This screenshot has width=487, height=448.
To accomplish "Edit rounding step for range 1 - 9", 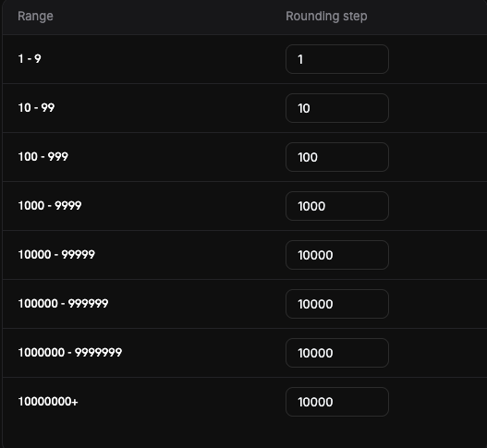I will pyautogui.click(x=337, y=59).
